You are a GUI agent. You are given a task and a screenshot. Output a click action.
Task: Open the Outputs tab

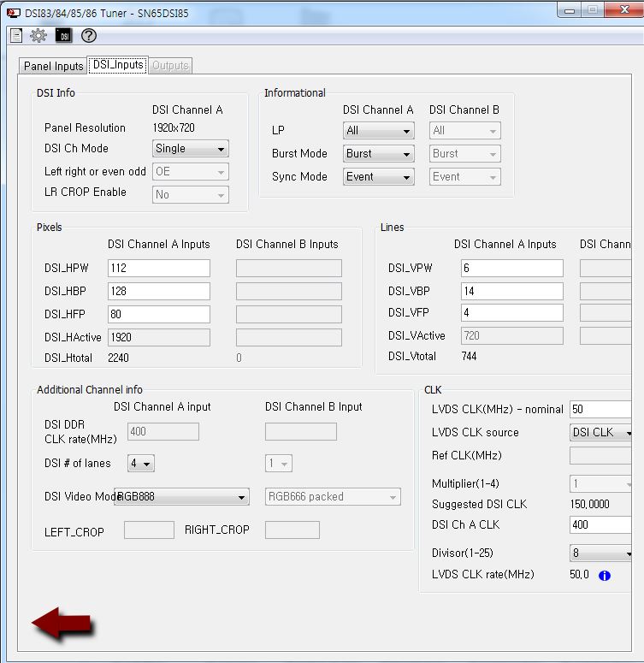tap(170, 66)
